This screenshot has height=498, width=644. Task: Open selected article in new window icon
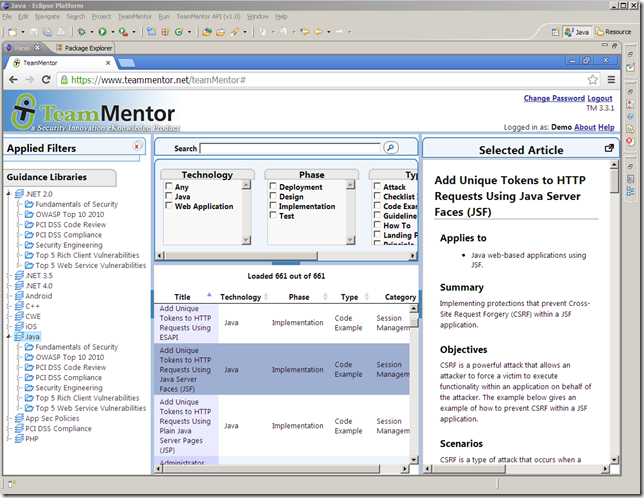pyautogui.click(x=609, y=148)
